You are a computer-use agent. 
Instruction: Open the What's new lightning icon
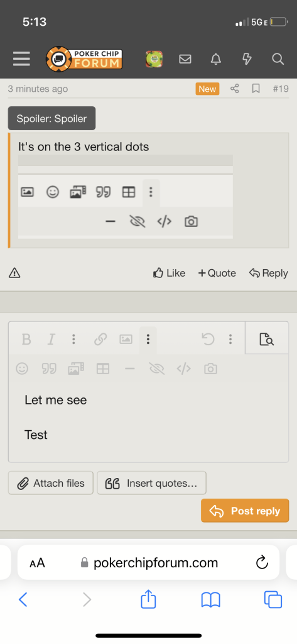tap(247, 59)
